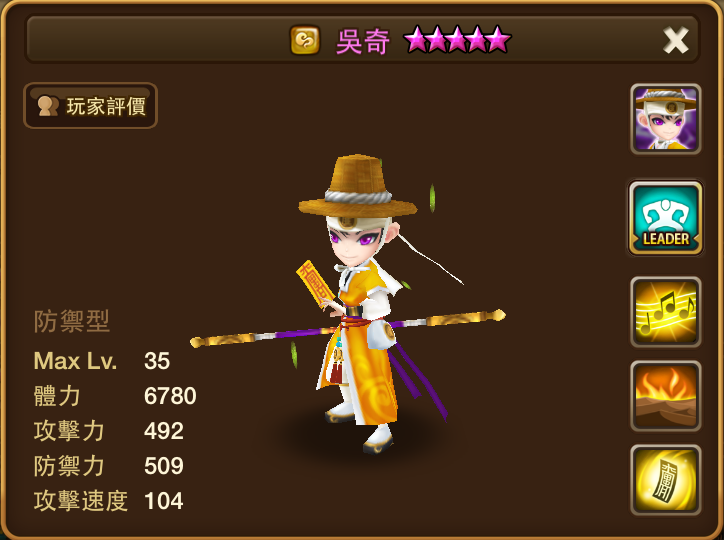Click the 體力 value 6780
724x540 pixels.
tap(170, 396)
